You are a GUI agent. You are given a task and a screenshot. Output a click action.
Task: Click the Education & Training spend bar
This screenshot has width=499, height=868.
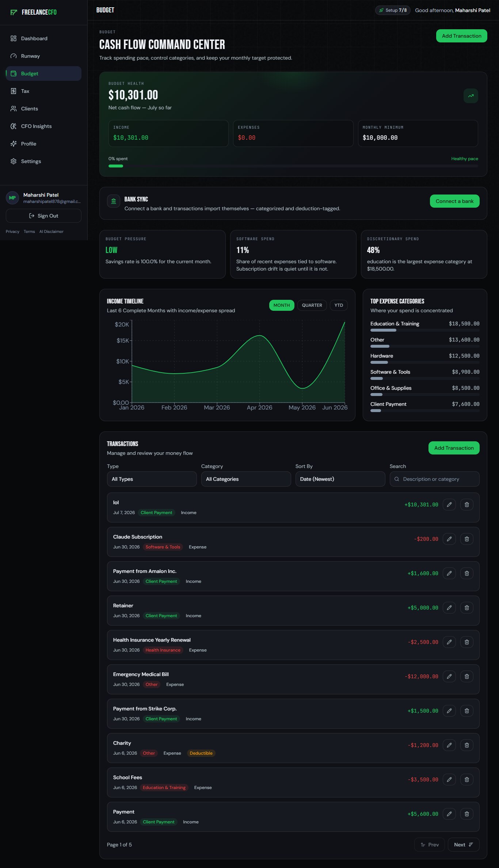pyautogui.click(x=425, y=330)
